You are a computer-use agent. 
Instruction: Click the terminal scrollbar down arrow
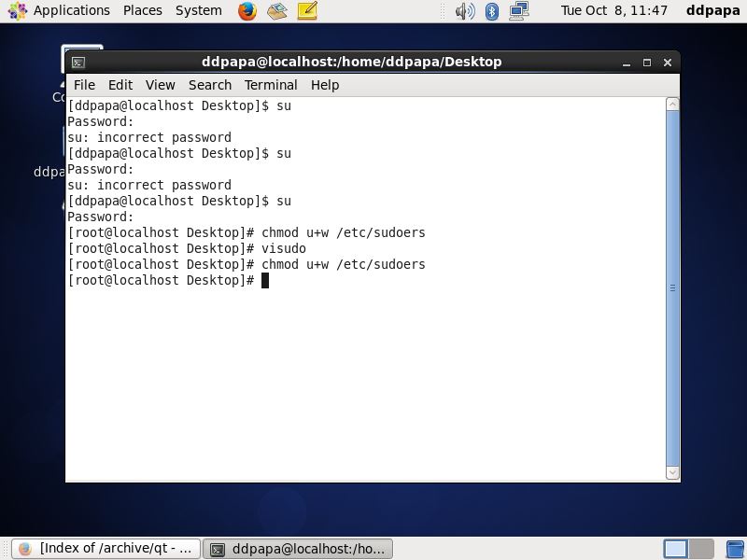click(672, 473)
